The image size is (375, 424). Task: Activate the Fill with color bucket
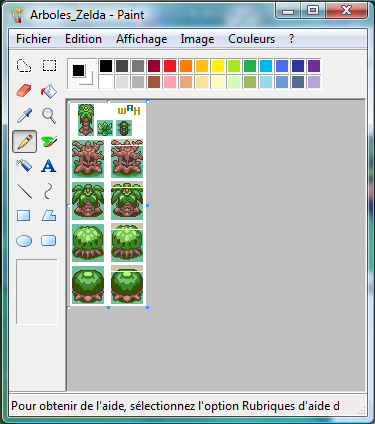(49, 91)
